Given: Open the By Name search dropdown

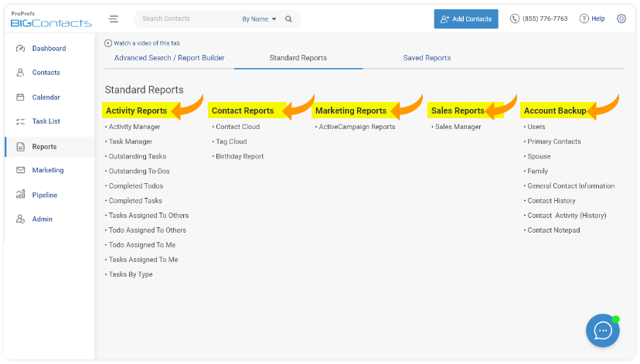Looking at the screenshot, I should click(x=259, y=19).
